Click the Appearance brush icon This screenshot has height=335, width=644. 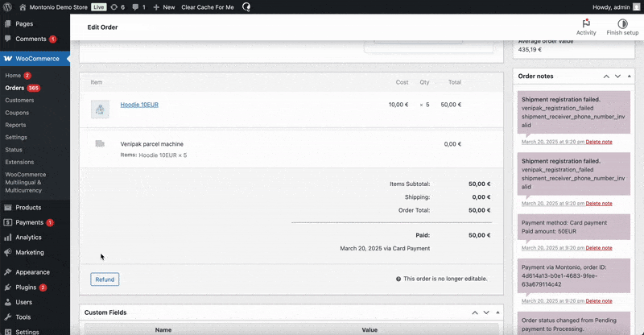pyautogui.click(x=7, y=272)
